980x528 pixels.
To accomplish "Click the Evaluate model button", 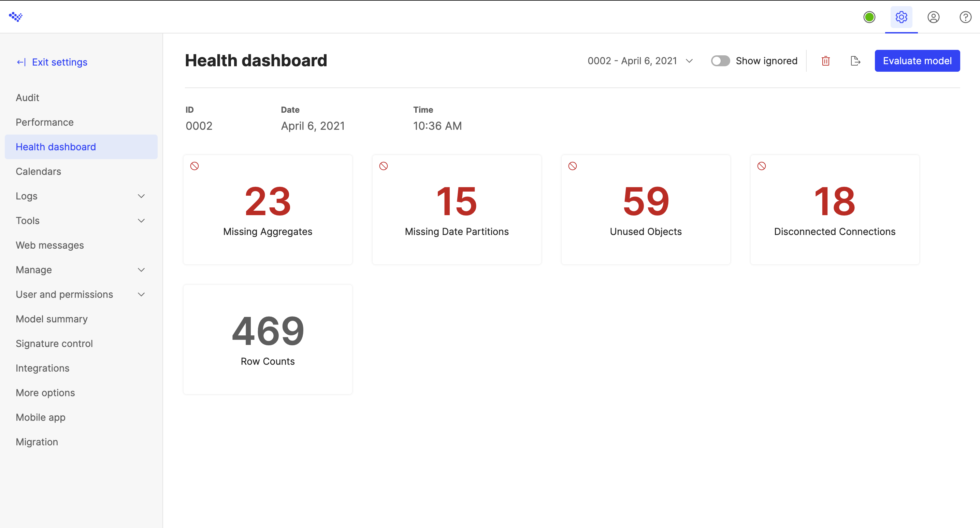I will click(x=917, y=60).
